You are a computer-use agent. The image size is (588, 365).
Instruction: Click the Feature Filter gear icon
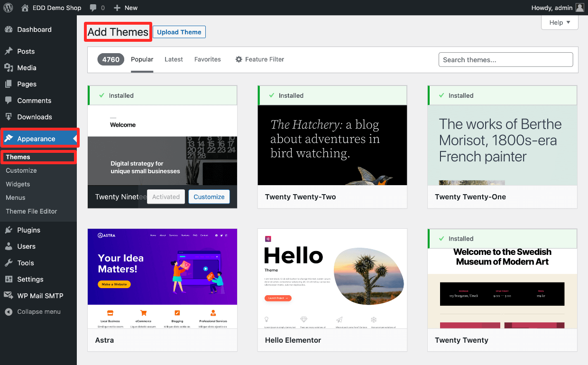[239, 59]
